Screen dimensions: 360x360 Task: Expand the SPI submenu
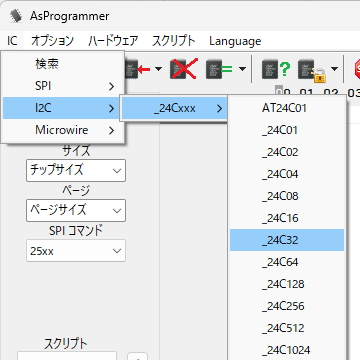tap(63, 86)
